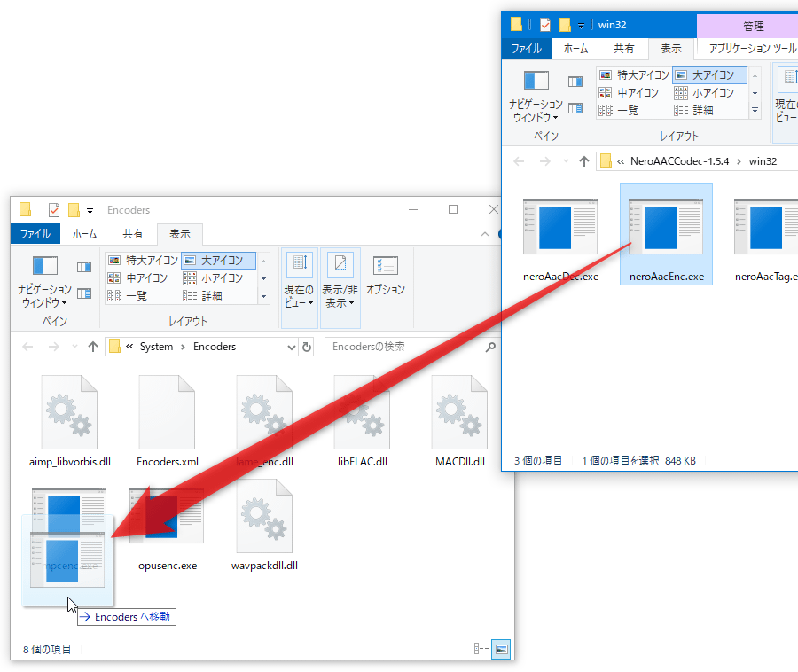The width and height of the screenshot is (798, 672).
Task: Click properties quick access icon in Encoders titlebar
Action: 54,210
